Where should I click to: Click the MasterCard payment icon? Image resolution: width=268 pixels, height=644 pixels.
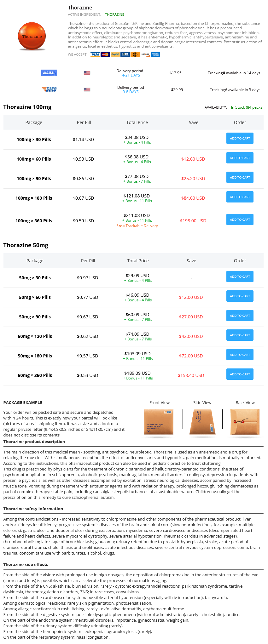pyautogui.click(x=105, y=54)
